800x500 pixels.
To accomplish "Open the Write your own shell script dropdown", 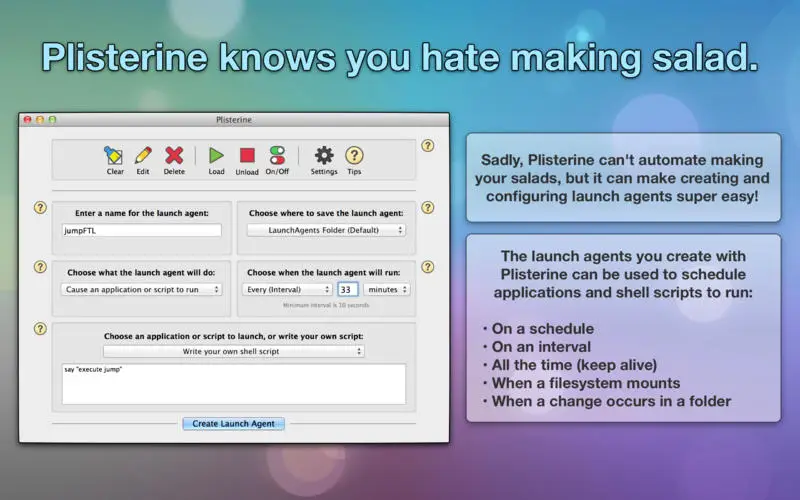I will [x=234, y=352].
